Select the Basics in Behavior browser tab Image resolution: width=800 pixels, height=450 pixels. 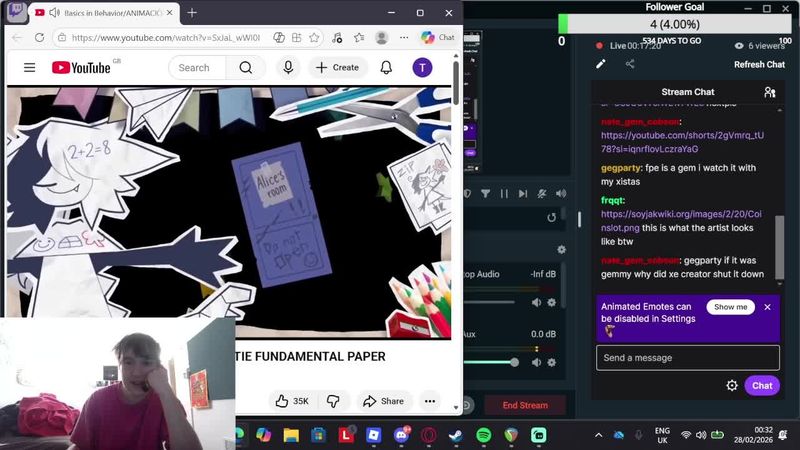(100, 13)
